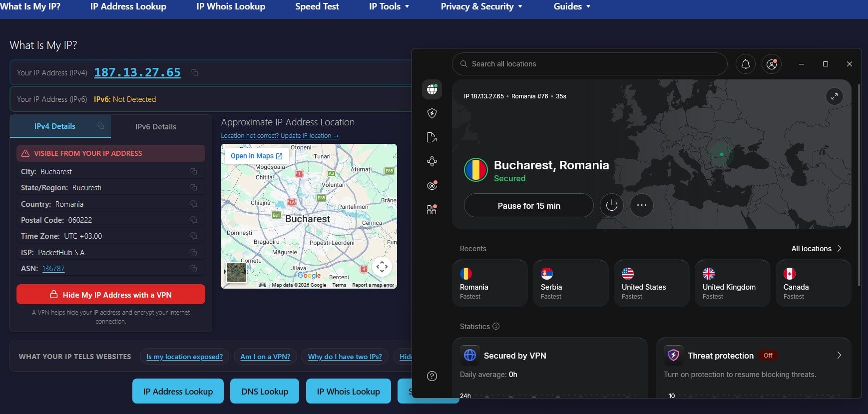Disconnect VPN with the power button

[612, 205]
